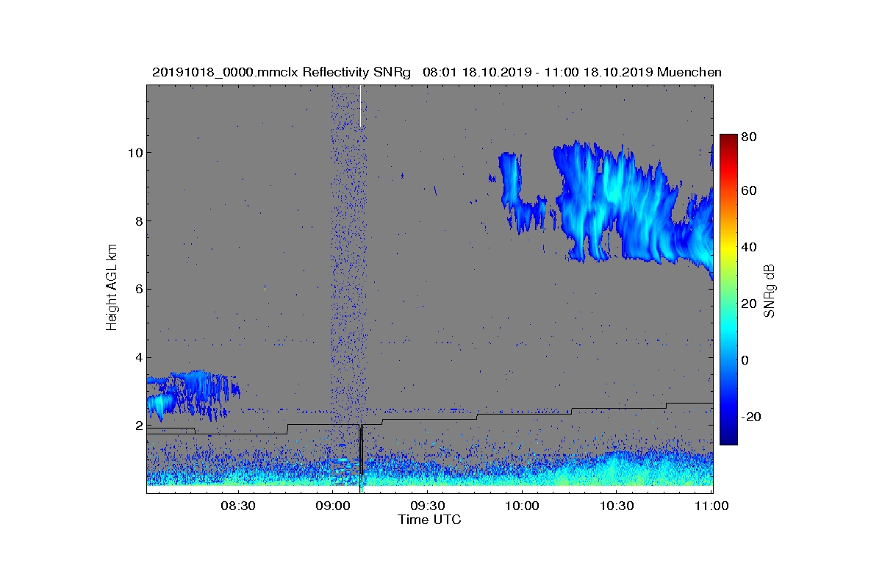The height and width of the screenshot is (588, 882).
Task: Click the plot title text '20191018_0000.mmclx Reflectivity SNRg'
Action: pos(281,72)
